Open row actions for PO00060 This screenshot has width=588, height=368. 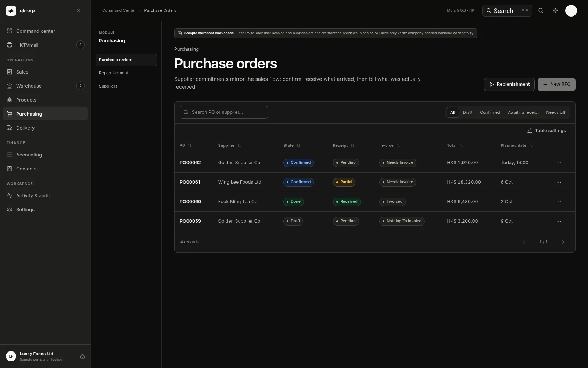[x=559, y=202]
